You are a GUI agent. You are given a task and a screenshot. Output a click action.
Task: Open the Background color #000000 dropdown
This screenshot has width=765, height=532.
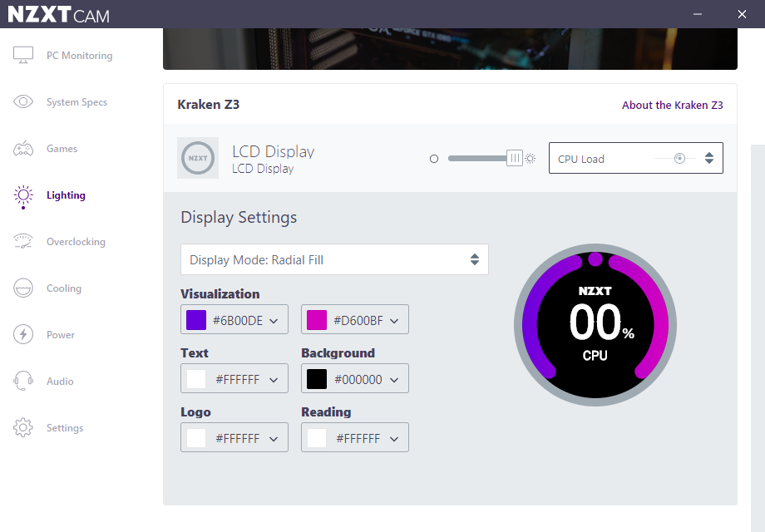[x=355, y=378]
